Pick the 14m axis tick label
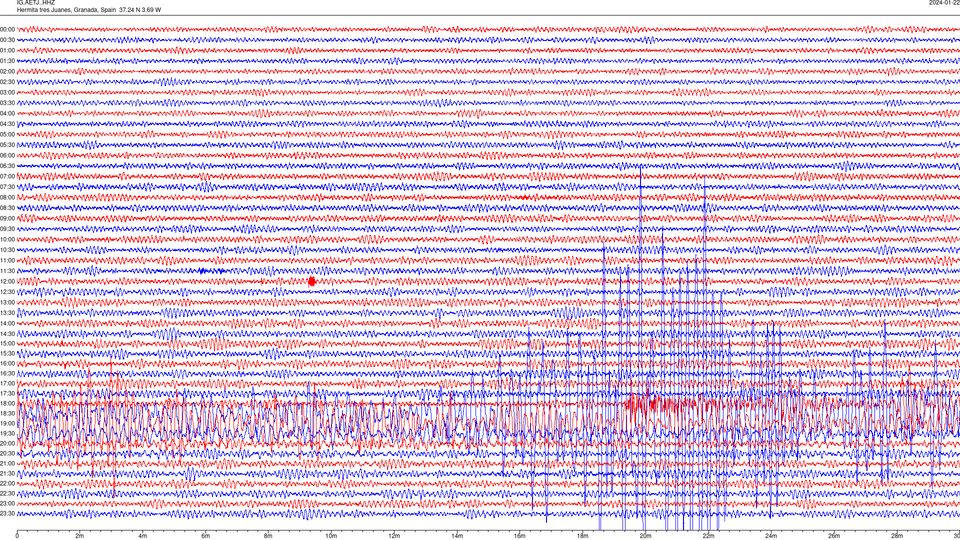This screenshot has width=960, height=540. [457, 536]
